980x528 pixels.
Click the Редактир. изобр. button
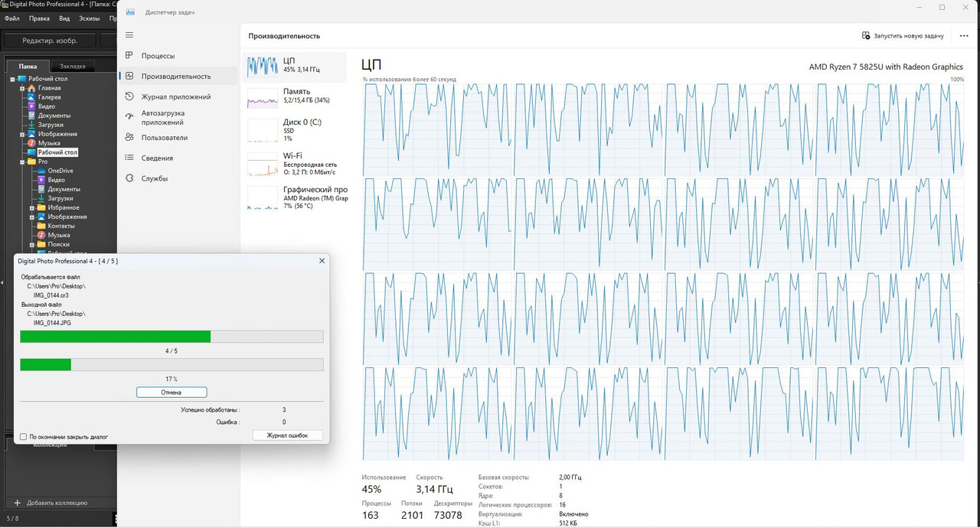click(50, 41)
